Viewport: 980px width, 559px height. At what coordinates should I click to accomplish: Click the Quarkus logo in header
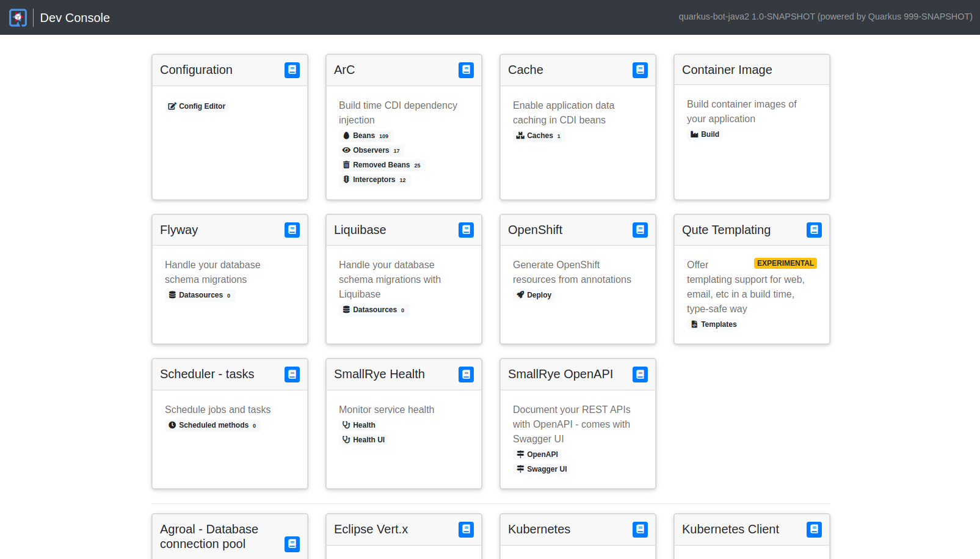[x=18, y=18]
